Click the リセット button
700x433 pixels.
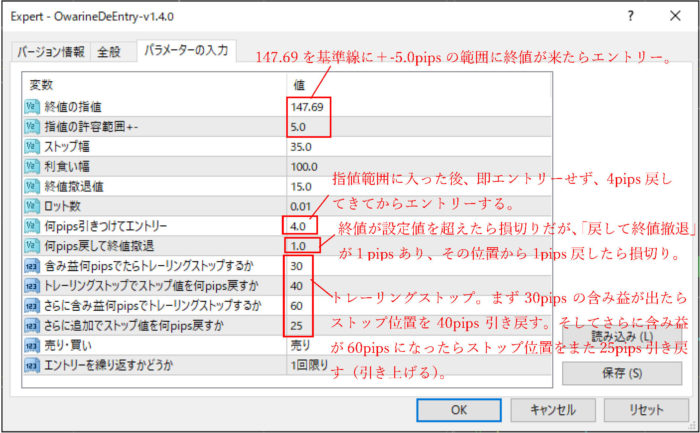click(x=646, y=410)
